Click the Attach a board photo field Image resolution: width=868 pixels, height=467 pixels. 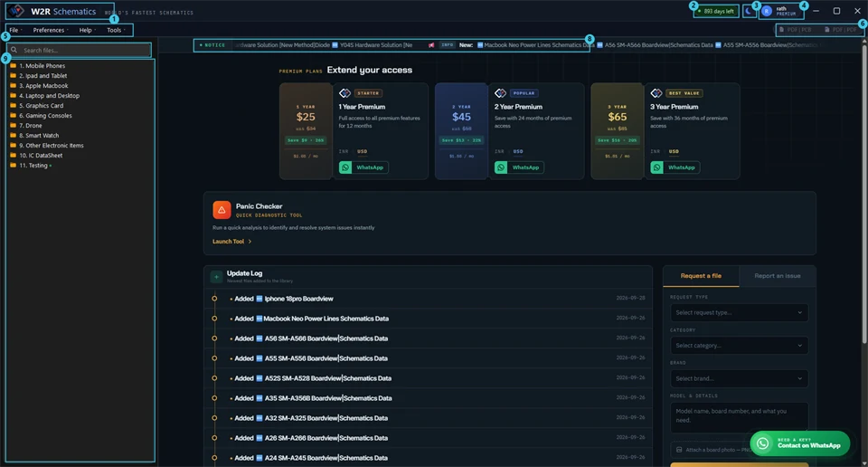tap(739, 450)
